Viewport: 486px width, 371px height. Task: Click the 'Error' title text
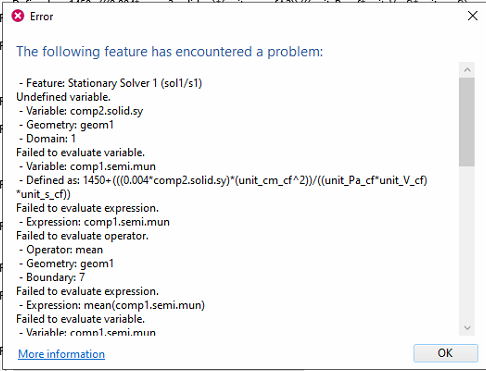[x=41, y=16]
